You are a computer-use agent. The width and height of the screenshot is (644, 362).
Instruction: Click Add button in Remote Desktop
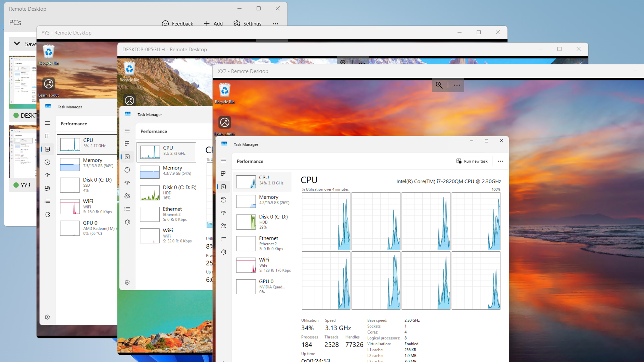(x=213, y=24)
